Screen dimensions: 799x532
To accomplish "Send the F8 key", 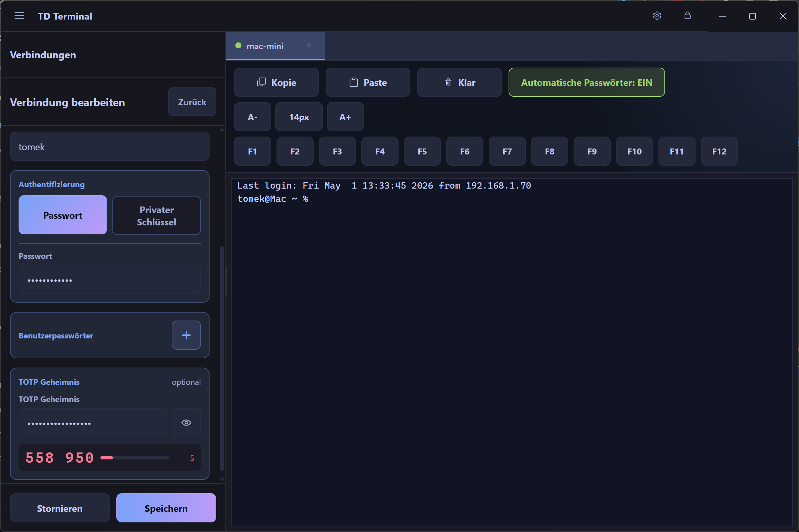I will click(x=549, y=151).
